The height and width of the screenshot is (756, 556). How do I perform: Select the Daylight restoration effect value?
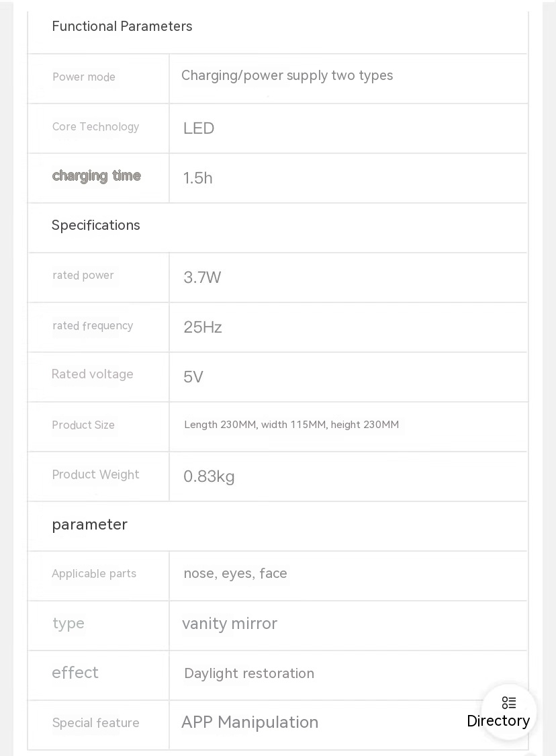pos(249,673)
